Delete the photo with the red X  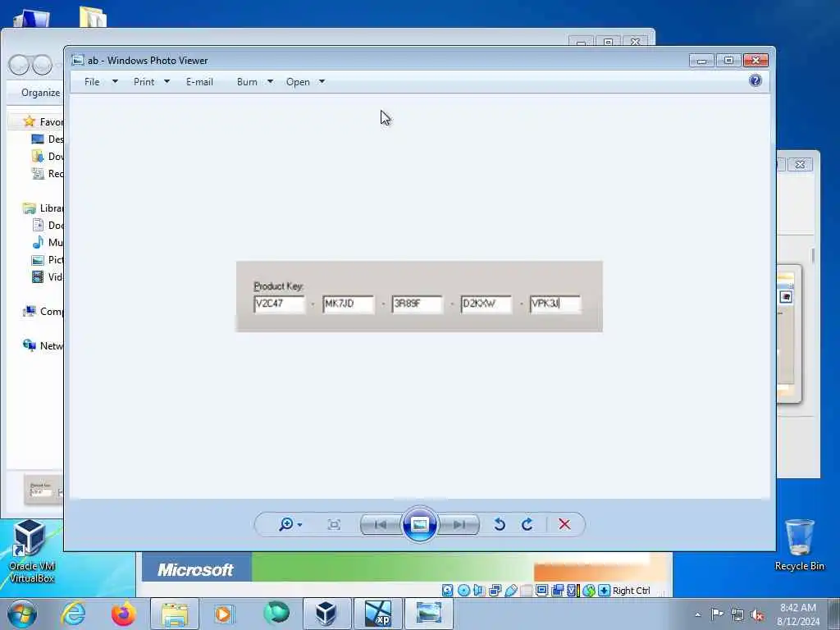point(564,524)
